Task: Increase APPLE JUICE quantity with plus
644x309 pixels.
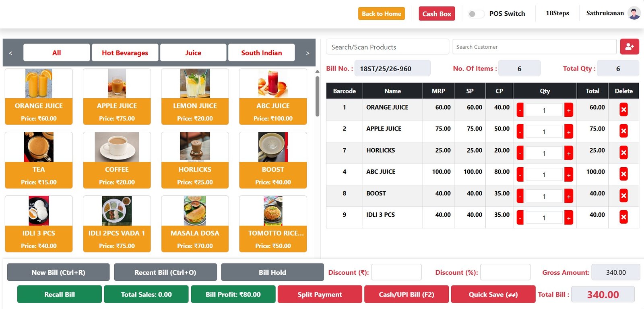Action: (x=568, y=132)
